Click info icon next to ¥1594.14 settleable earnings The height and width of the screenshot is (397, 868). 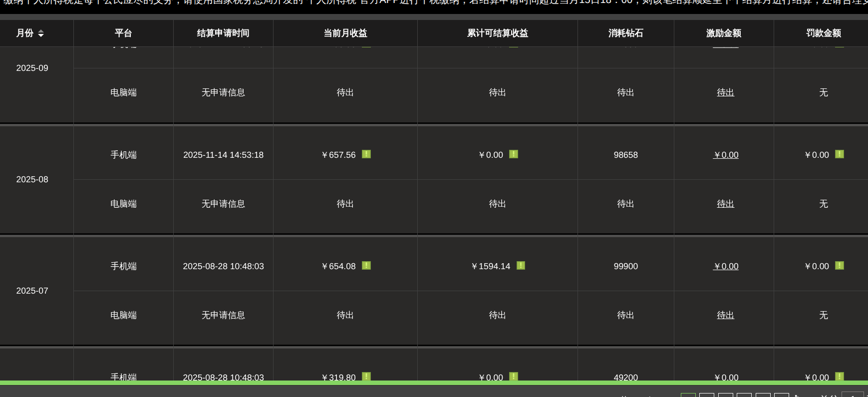coord(521,266)
